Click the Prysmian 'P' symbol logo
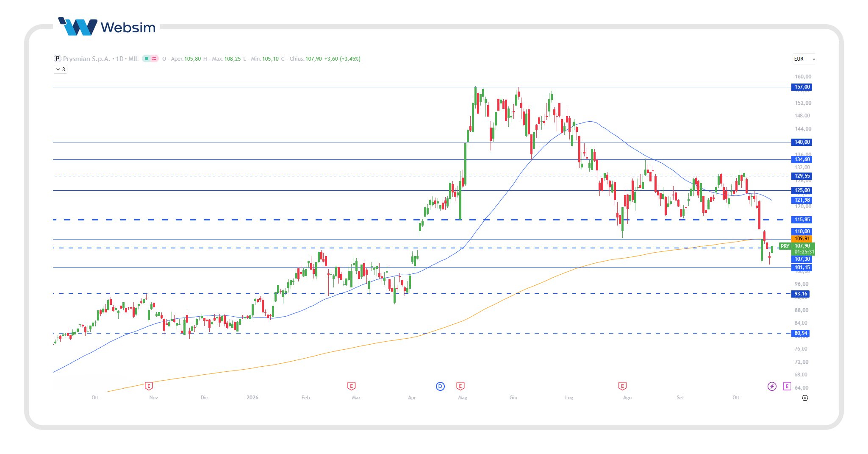This screenshot has width=868, height=454. 58,59
